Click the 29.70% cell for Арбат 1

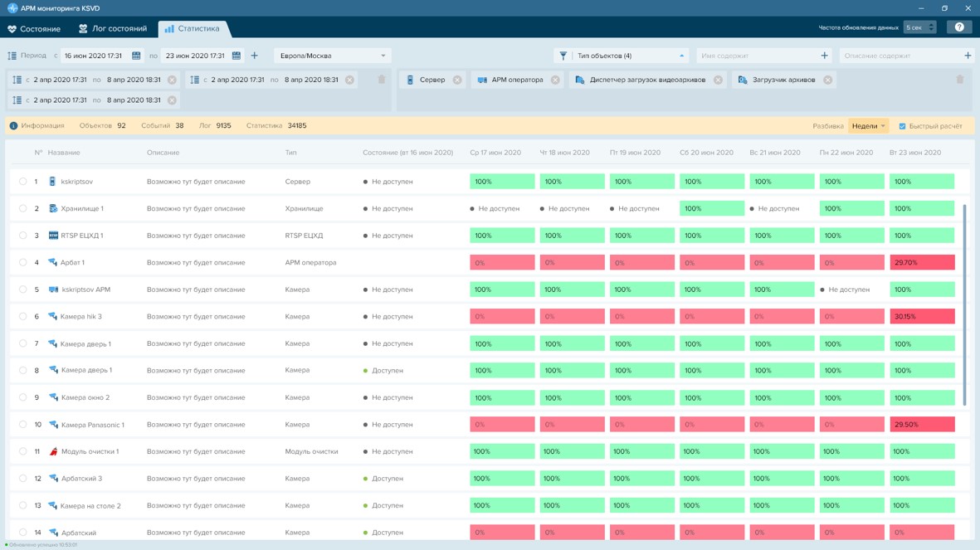tap(921, 263)
